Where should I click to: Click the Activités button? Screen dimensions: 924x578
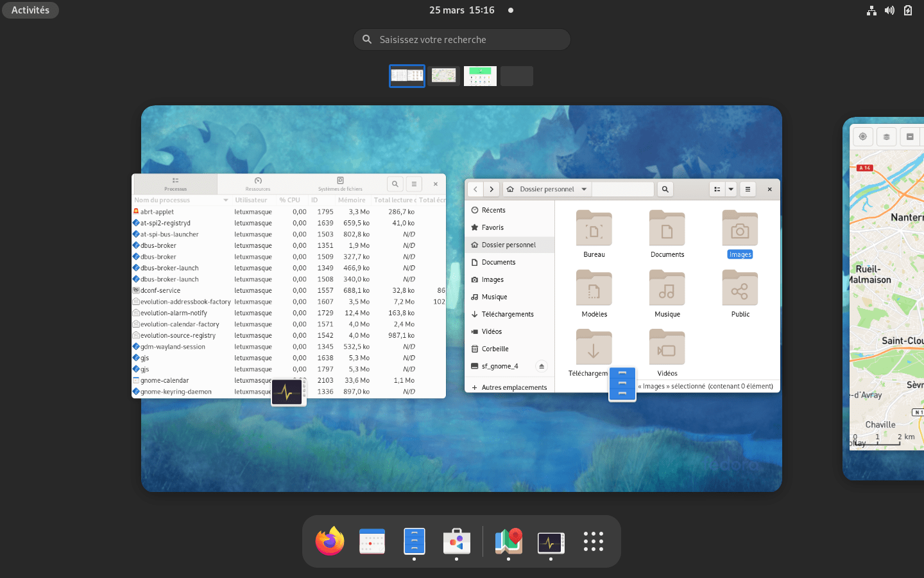click(30, 10)
